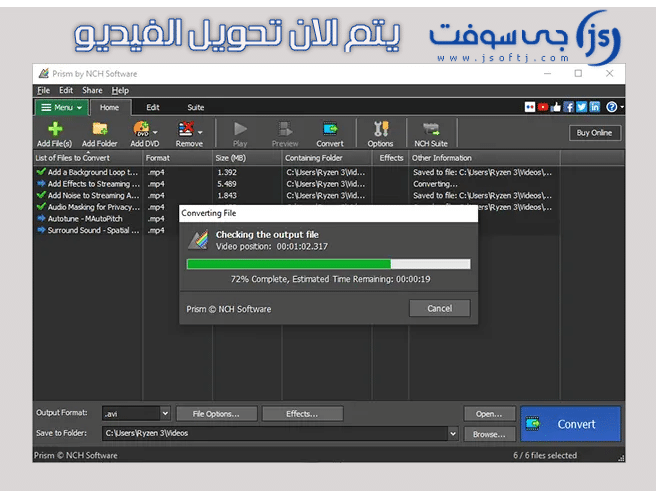Click the Preview toolbar icon
This screenshot has height=491, width=656.
[x=285, y=129]
